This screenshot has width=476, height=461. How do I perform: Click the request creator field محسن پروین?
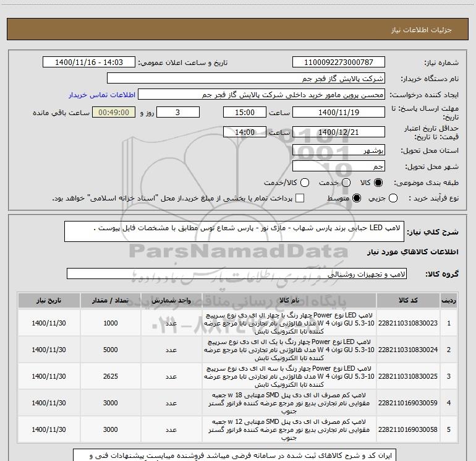coord(261,95)
